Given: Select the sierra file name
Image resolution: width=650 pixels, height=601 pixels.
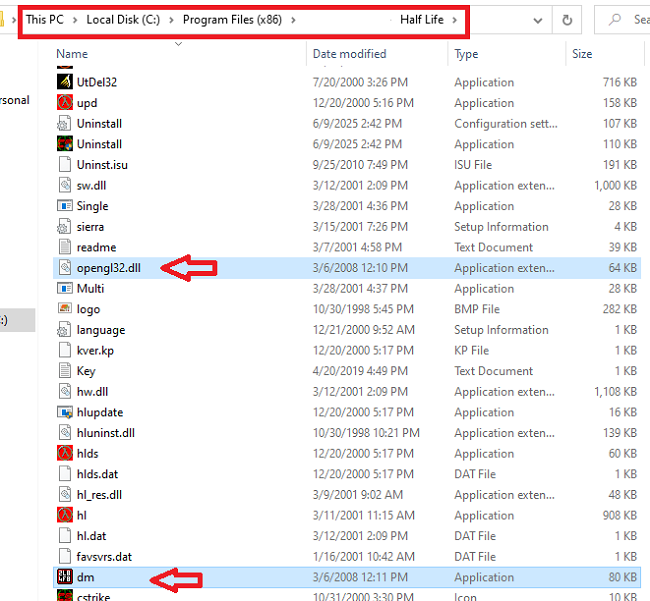Looking at the screenshot, I should [x=90, y=227].
